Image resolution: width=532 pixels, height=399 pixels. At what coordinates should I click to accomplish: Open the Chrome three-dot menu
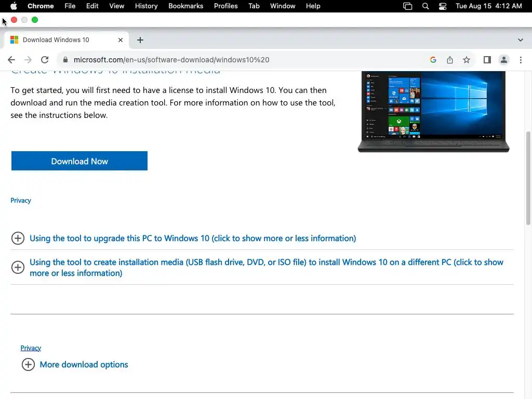[x=521, y=60]
